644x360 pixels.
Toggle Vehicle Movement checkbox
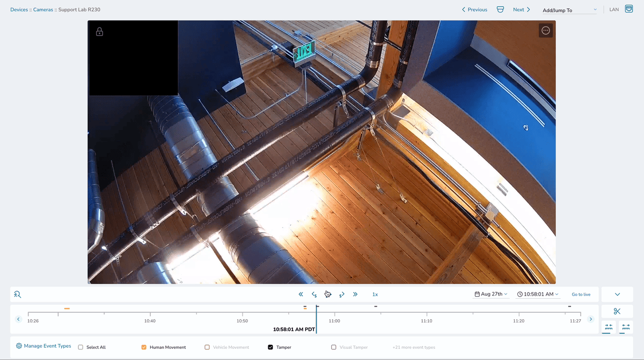pos(207,347)
